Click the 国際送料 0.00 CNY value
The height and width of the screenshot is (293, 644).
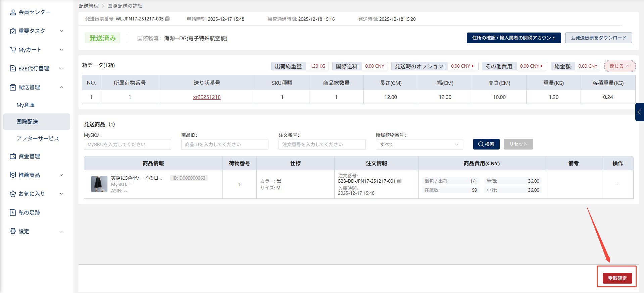point(375,66)
